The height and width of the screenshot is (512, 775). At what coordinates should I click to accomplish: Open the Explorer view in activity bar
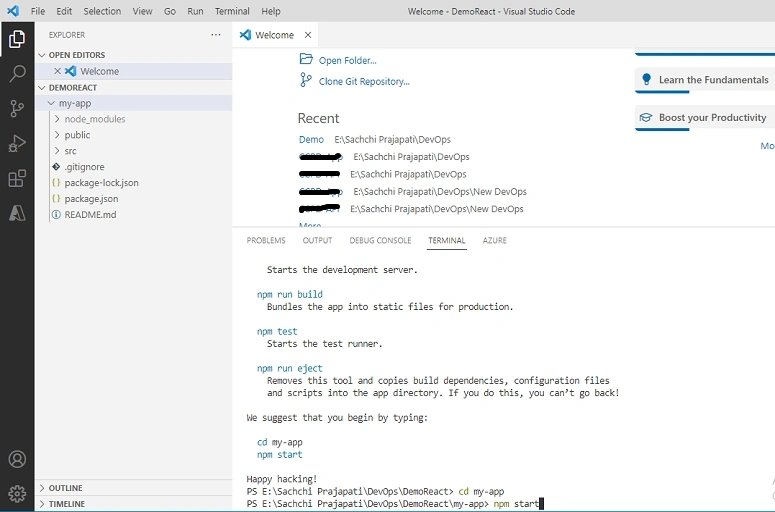pos(17,39)
